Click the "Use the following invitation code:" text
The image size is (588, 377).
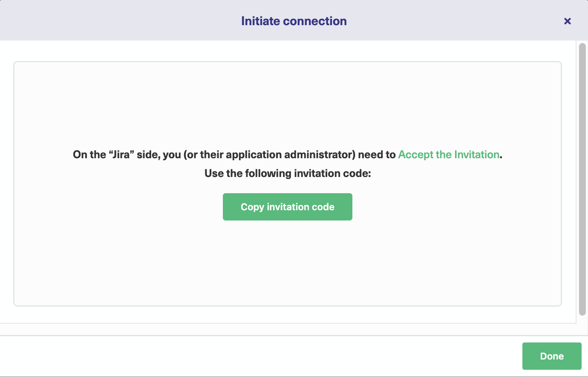tap(288, 174)
